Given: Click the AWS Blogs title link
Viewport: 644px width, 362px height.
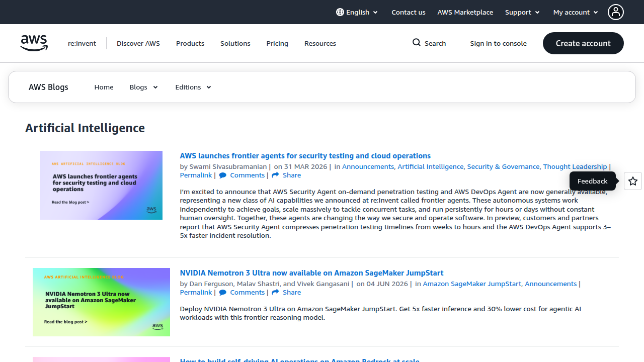Looking at the screenshot, I should click(48, 87).
